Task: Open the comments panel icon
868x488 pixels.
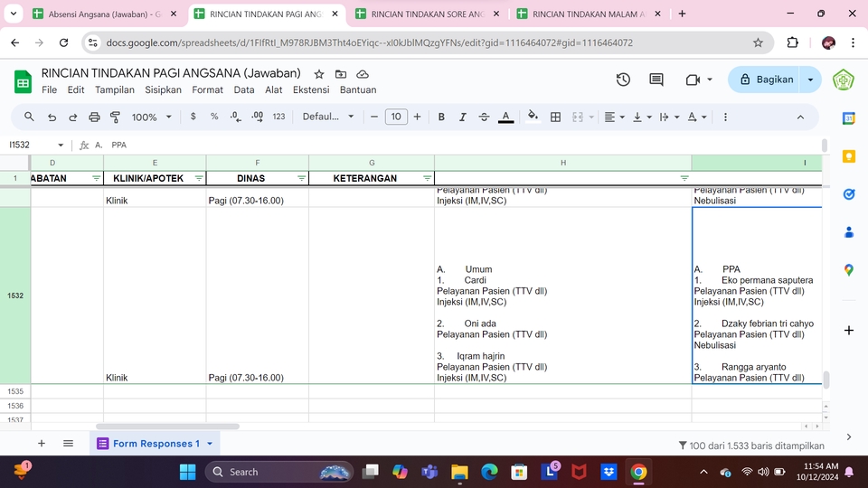Action: 656,80
